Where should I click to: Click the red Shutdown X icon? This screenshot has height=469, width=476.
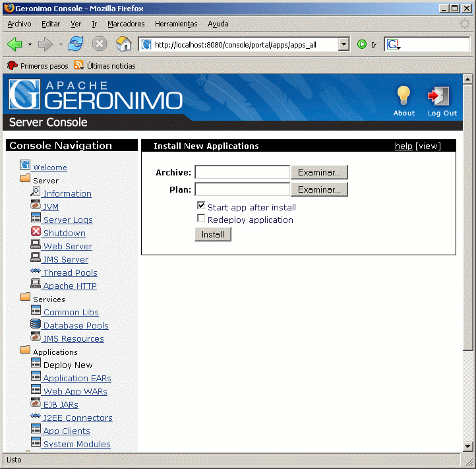(36, 232)
